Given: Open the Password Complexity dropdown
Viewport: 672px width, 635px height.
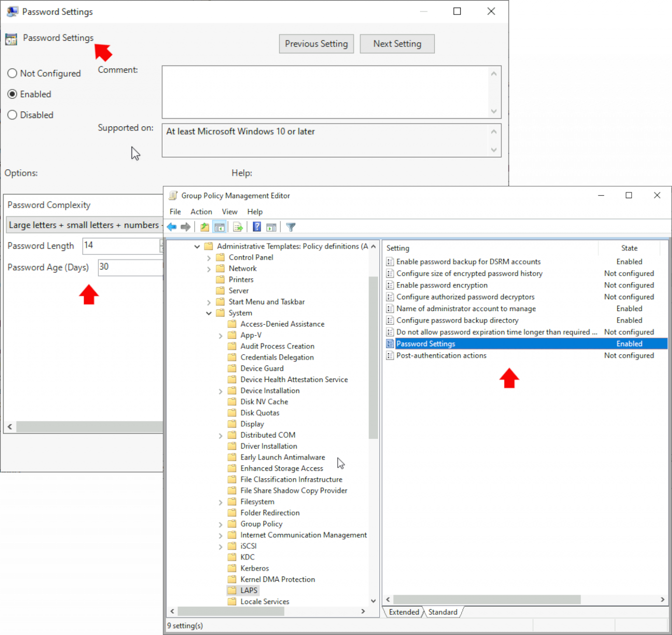Looking at the screenshot, I should coord(84,225).
